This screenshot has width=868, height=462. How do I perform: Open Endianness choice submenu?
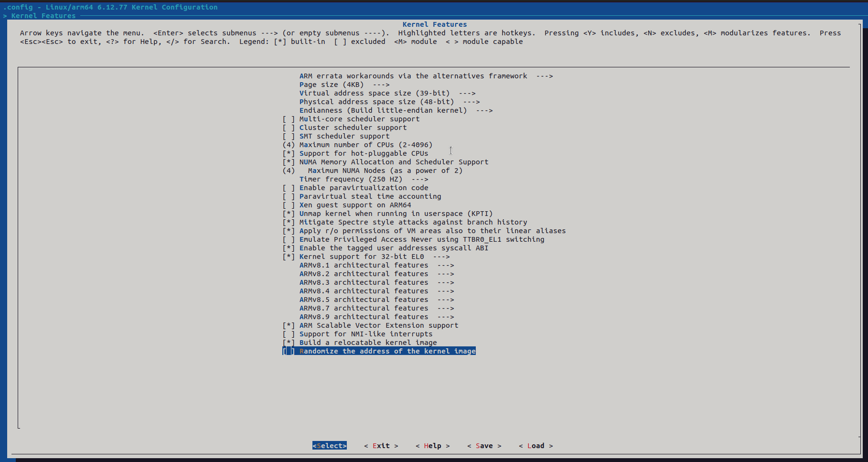[x=396, y=110]
